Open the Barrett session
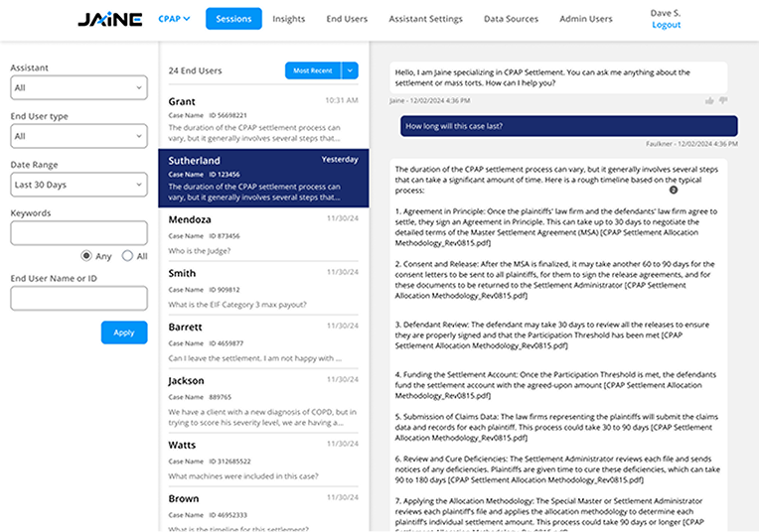This screenshot has width=759, height=532. tap(263, 342)
